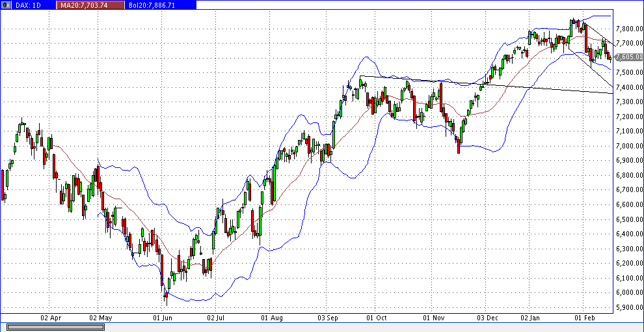
Task: Click the 6,200.00 price axis label
Action: point(629,264)
